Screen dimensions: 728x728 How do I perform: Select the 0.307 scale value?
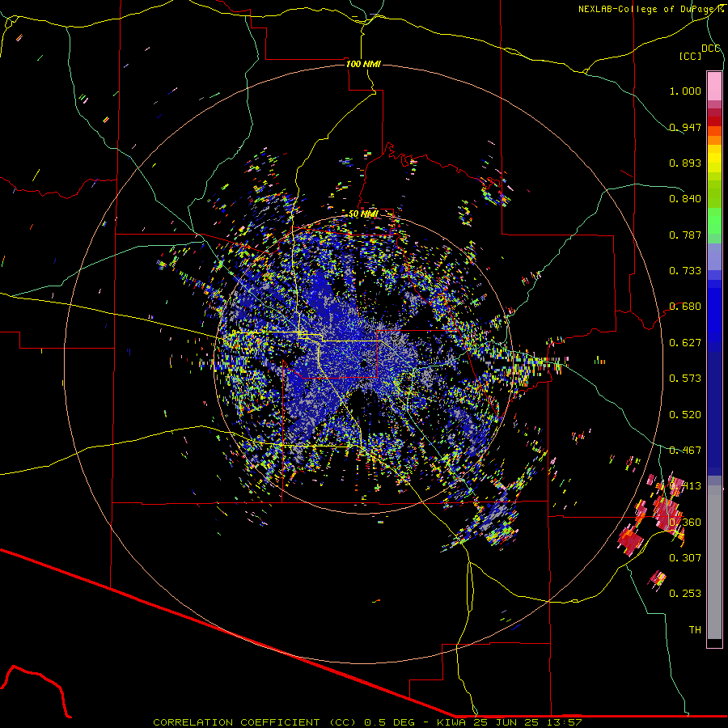(x=685, y=557)
